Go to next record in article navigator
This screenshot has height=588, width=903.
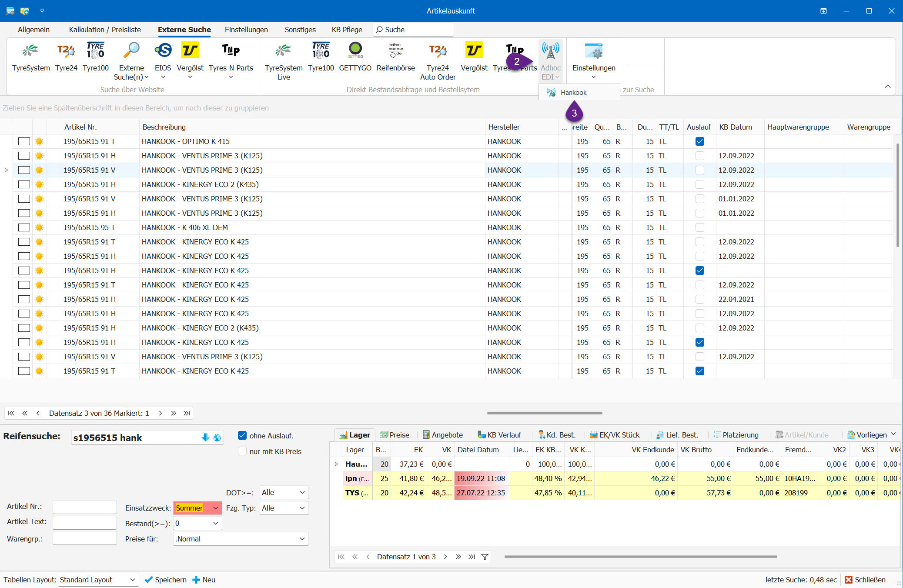tap(161, 413)
